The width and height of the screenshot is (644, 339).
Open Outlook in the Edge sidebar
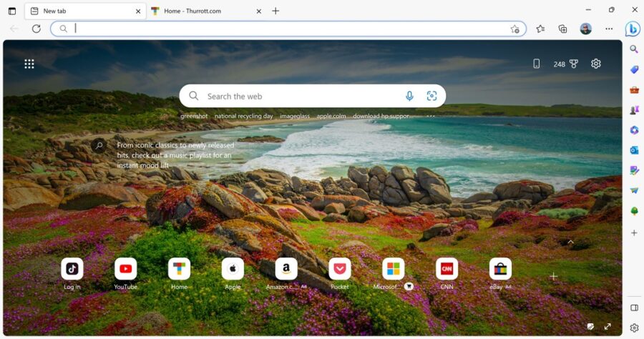click(x=634, y=150)
